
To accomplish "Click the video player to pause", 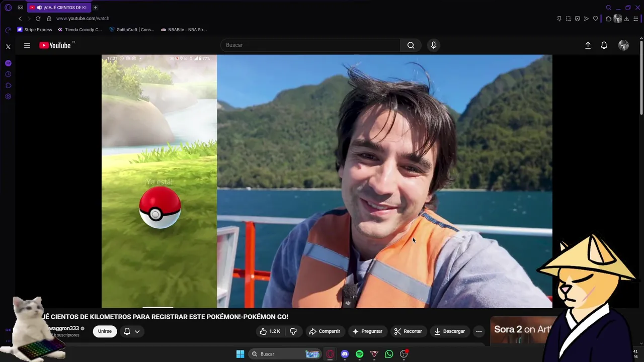I will [327, 181].
